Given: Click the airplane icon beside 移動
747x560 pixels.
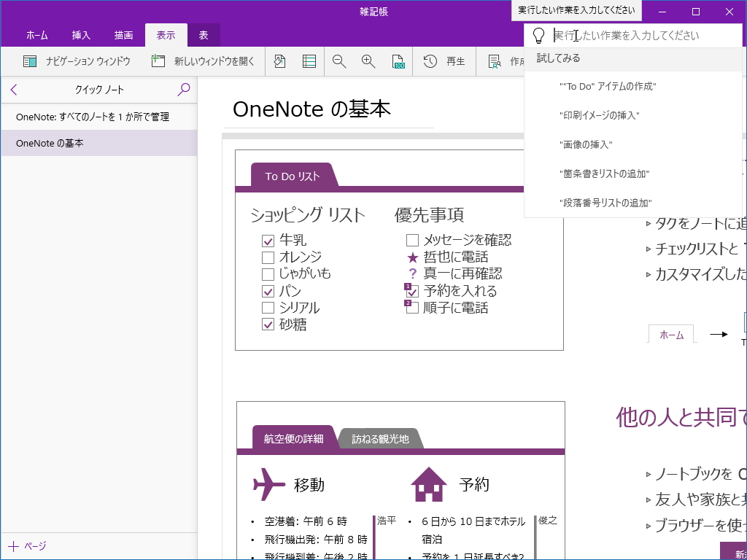Looking at the screenshot, I should click(269, 484).
